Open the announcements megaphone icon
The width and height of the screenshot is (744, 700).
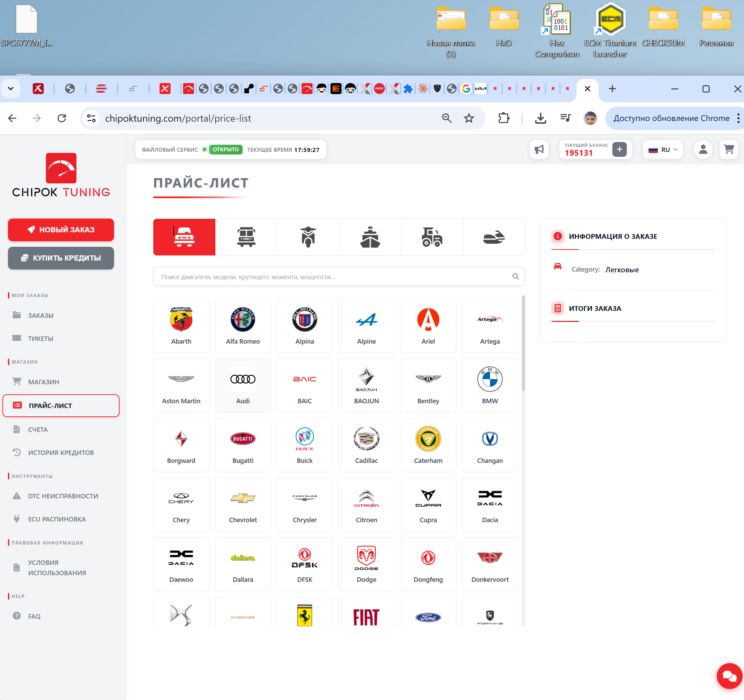click(539, 150)
